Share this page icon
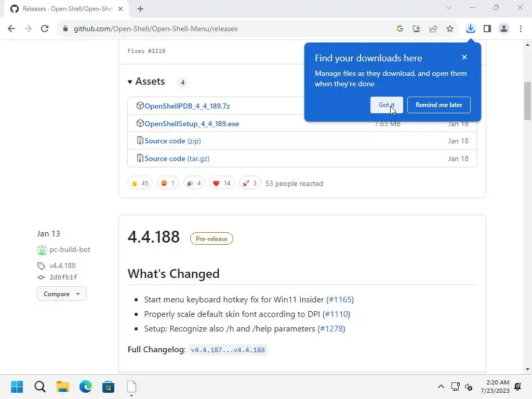The width and height of the screenshot is (532, 399). pos(433,29)
